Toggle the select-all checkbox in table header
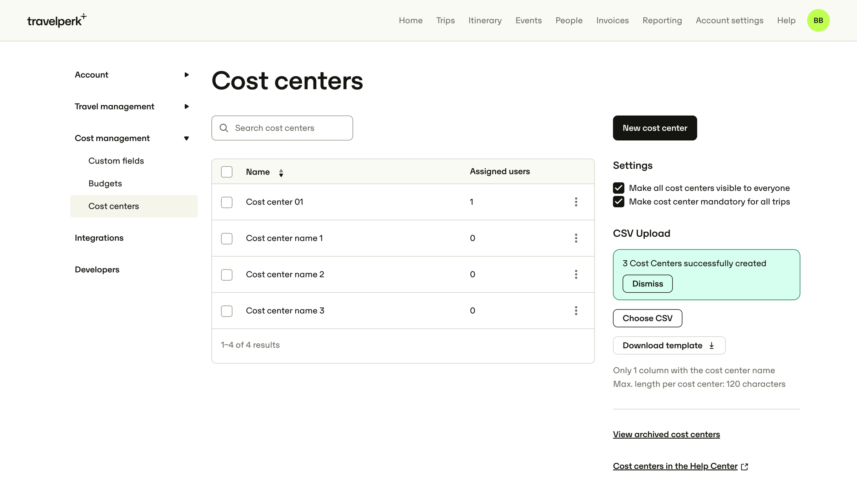Image resolution: width=857 pixels, height=504 pixels. [x=227, y=172]
